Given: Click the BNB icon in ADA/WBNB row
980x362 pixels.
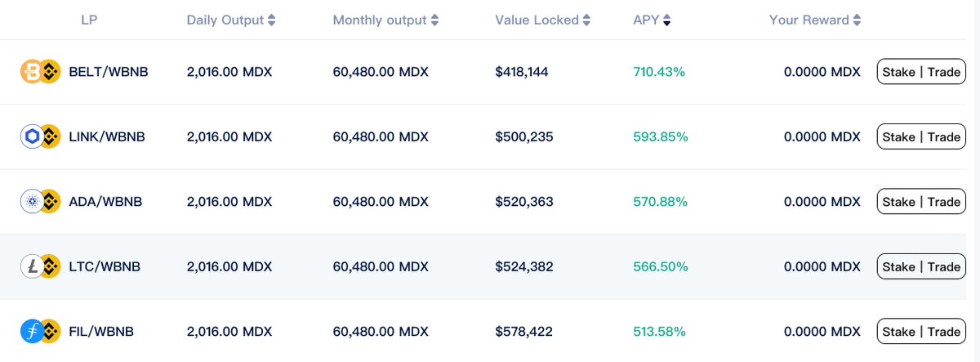Looking at the screenshot, I should click(51, 201).
